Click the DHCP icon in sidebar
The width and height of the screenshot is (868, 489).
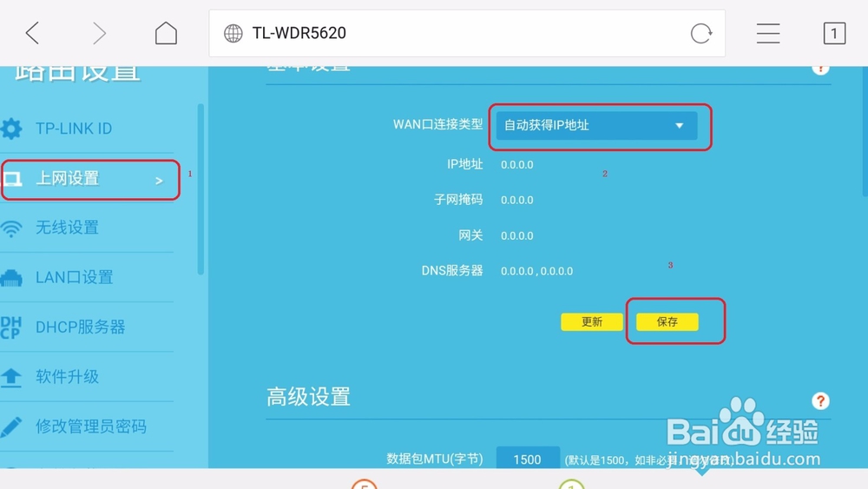tap(11, 327)
